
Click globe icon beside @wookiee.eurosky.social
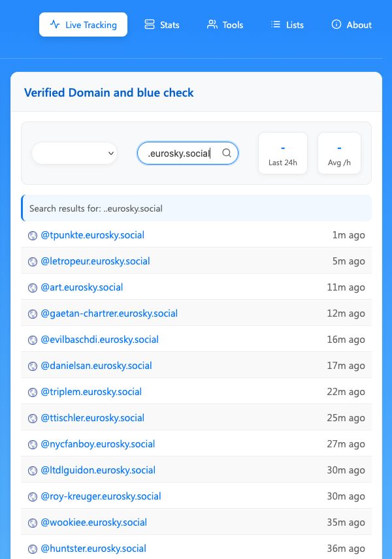tap(33, 523)
